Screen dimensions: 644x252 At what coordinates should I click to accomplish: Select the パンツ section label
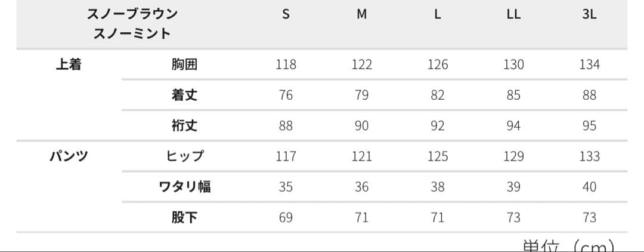point(69,156)
